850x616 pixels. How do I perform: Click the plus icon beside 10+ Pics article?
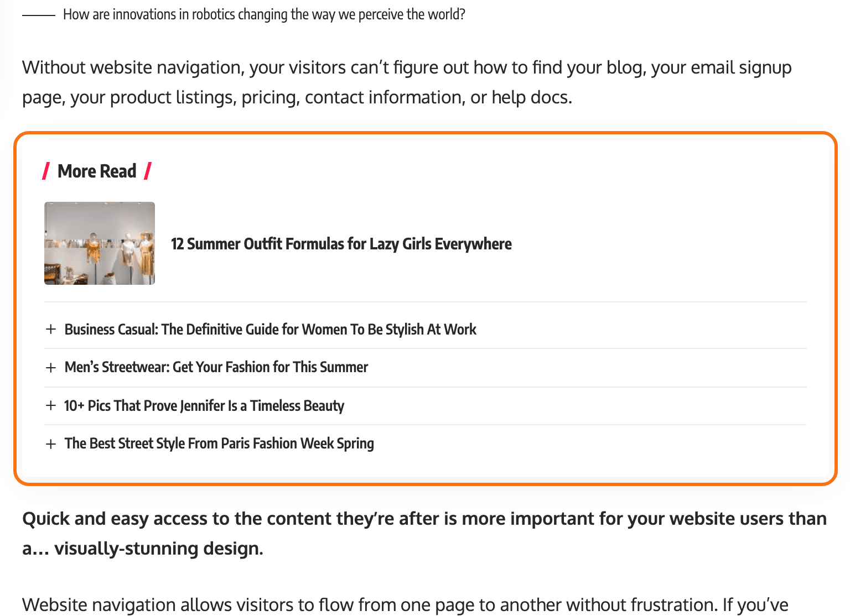coord(51,406)
